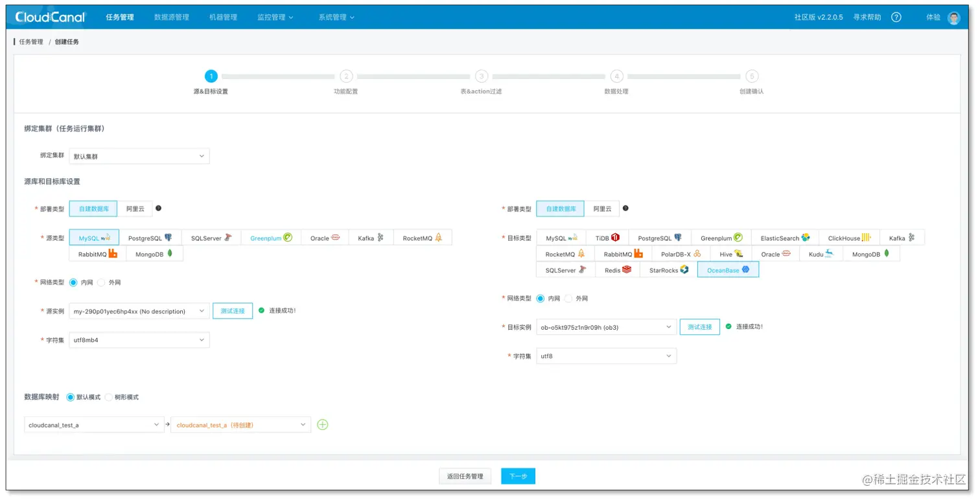Show source deployment type info tooltip icon
This screenshot has width=980, height=500.
tap(158, 209)
